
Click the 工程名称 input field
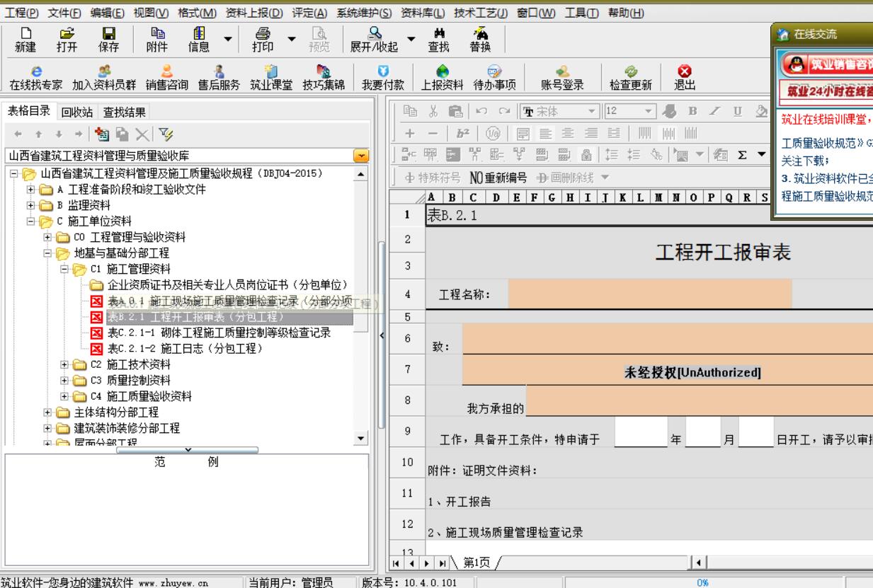[649, 294]
